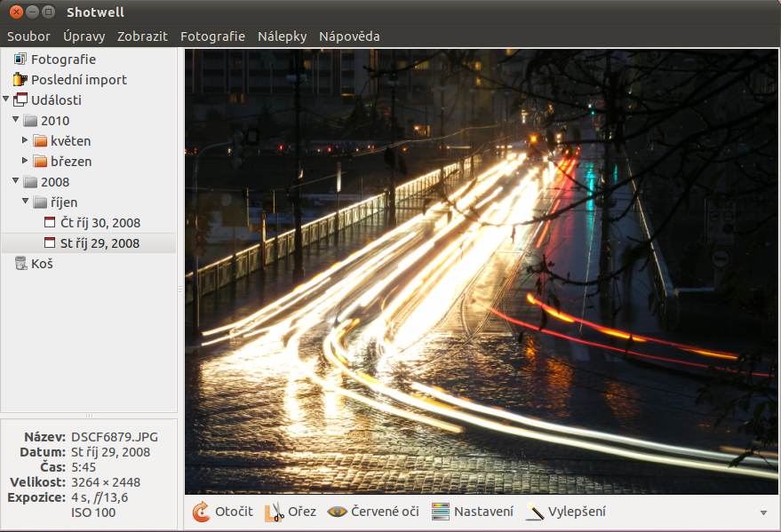Click the displayed night traffic photo
This screenshot has width=781, height=532.
482,271
